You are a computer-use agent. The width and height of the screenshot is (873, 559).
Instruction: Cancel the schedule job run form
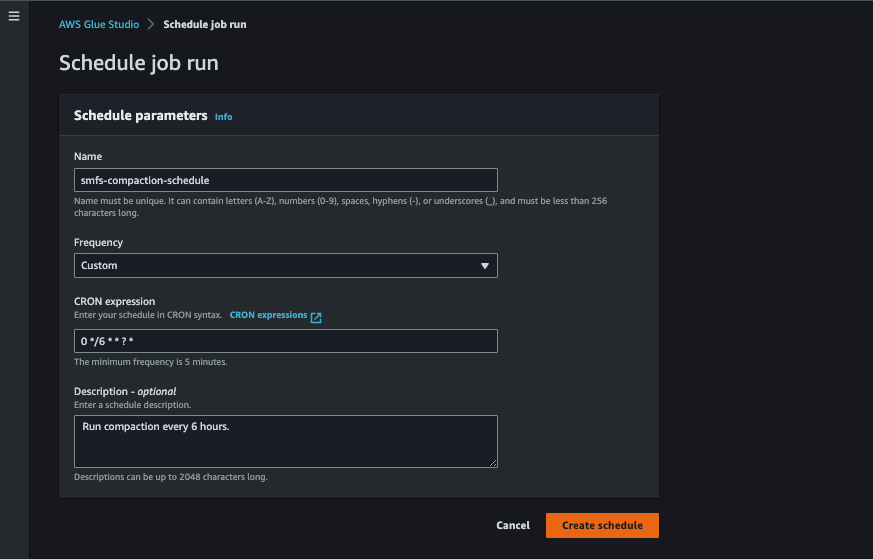(x=513, y=526)
